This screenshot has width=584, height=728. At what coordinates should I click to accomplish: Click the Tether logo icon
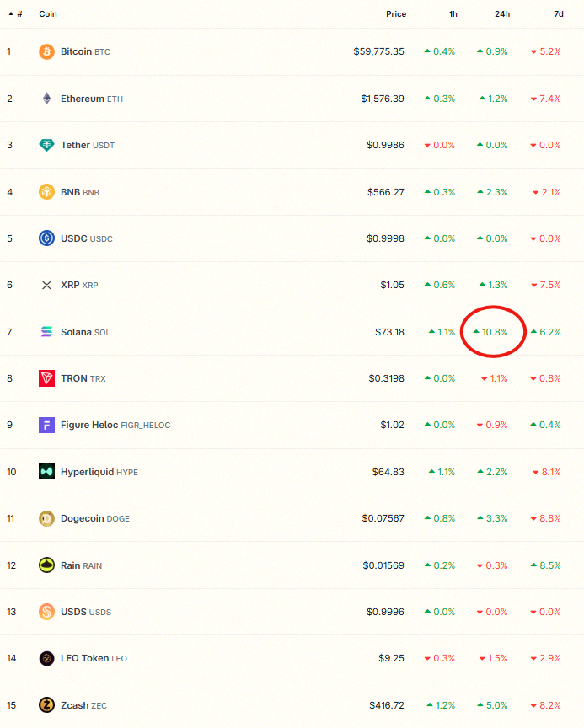pos(46,145)
